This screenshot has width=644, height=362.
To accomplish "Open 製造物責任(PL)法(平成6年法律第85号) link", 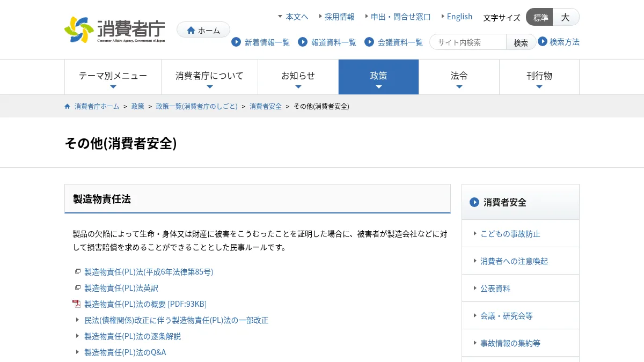I will point(149,272).
